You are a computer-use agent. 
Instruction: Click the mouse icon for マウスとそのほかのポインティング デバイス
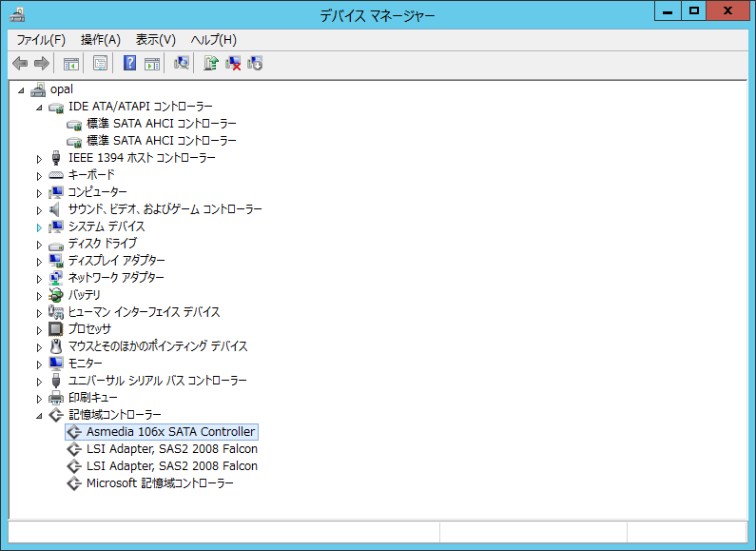tap(56, 346)
